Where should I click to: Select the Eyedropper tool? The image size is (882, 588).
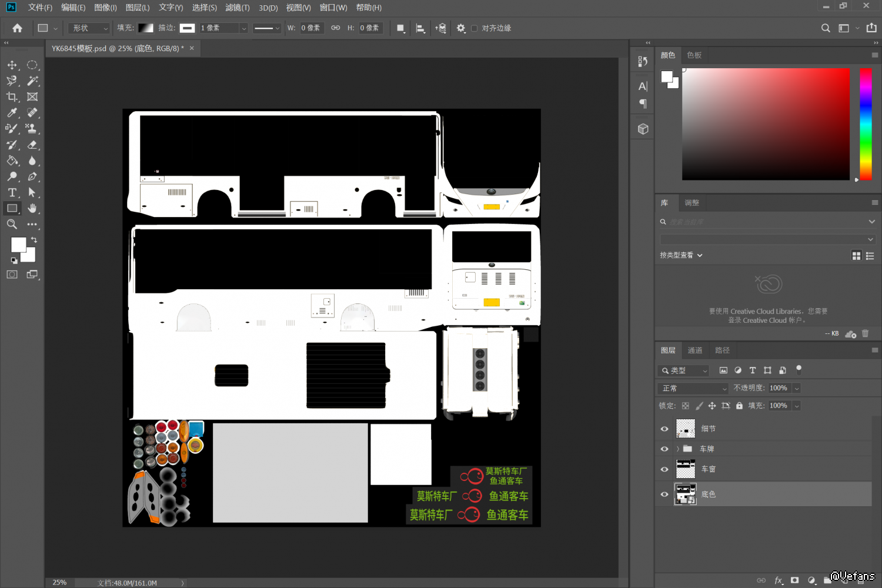[x=12, y=113]
